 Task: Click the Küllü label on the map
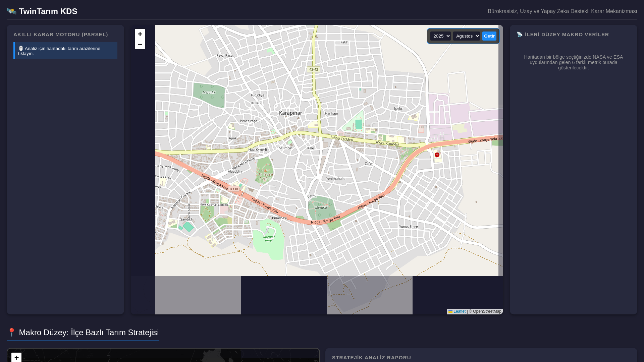(x=255, y=103)
